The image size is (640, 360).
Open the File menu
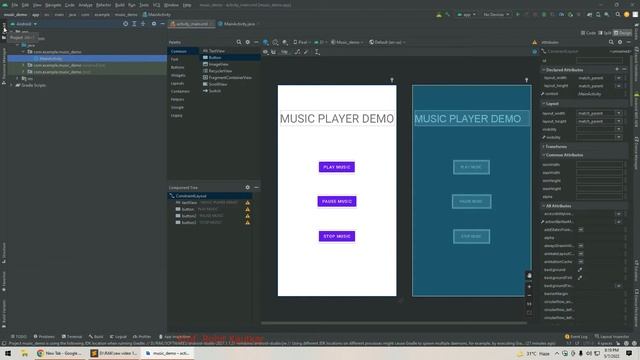point(15,5)
